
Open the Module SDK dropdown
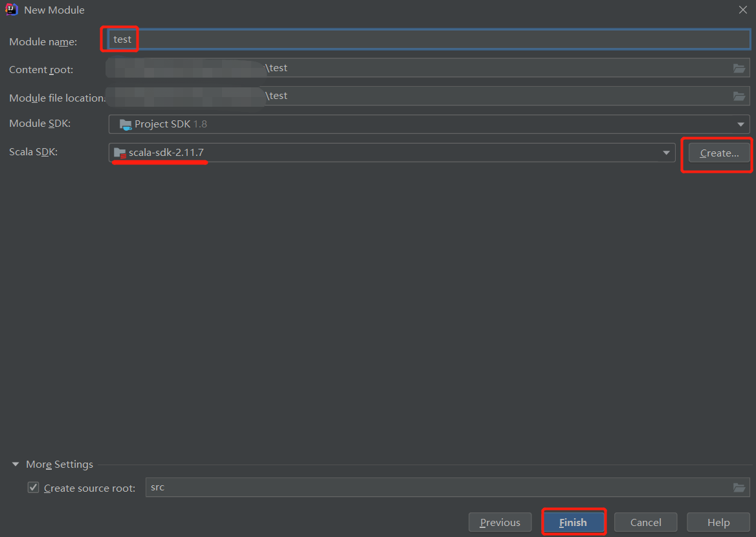[740, 124]
